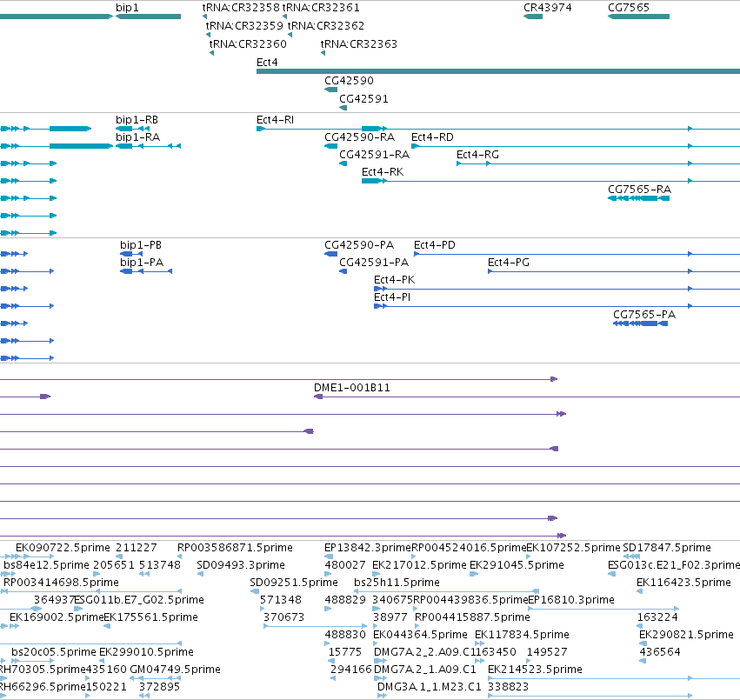Viewport: 740px width, 700px height.
Task: Select the EK090722.5prime EST label
Action: coord(63,548)
